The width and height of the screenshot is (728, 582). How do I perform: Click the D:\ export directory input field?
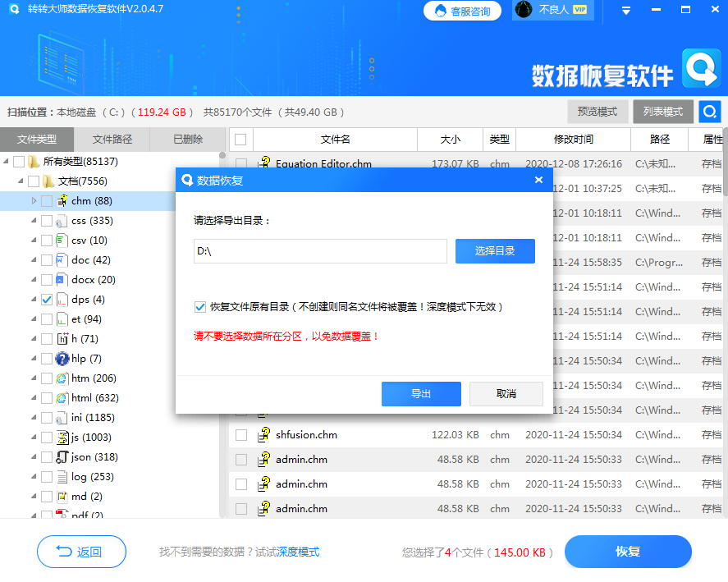[x=320, y=251]
